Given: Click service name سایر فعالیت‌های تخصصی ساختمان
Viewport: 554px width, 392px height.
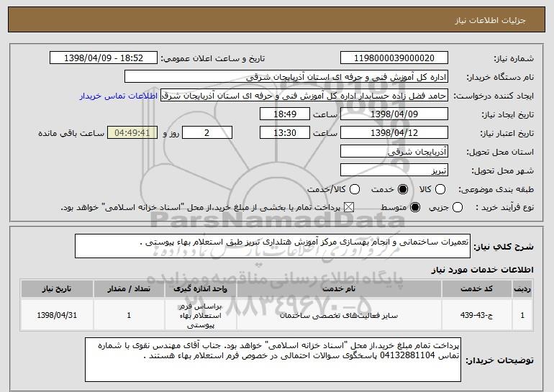Looking at the screenshot, I should (339, 315).
